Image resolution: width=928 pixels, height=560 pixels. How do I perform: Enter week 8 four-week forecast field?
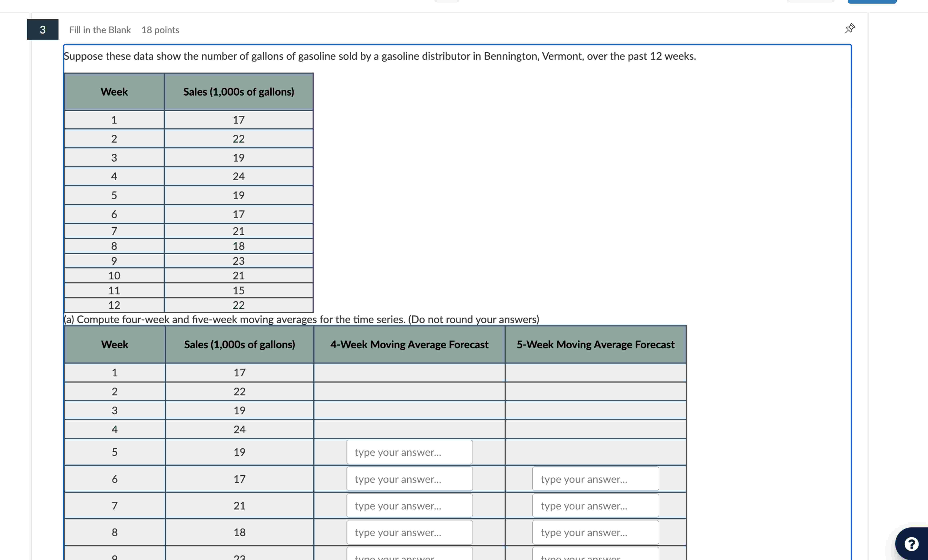click(x=409, y=532)
